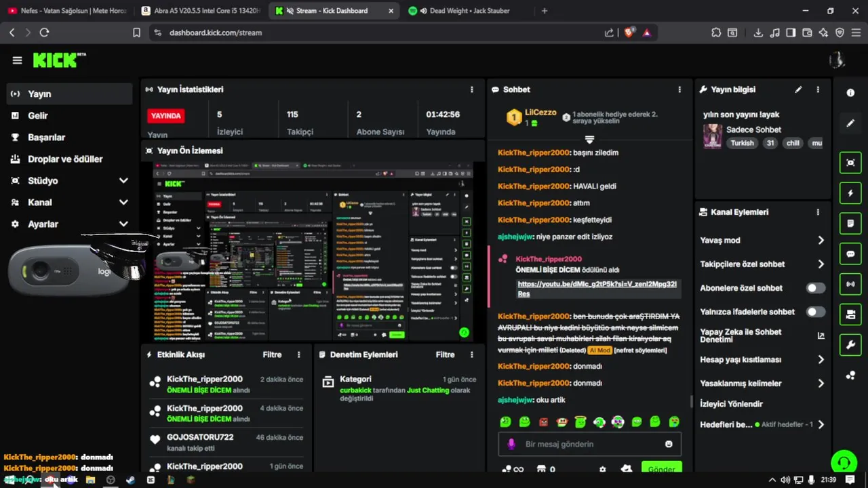Collapse the pinned chat leaderboard arrow
The height and width of the screenshot is (488, 868).
tap(589, 140)
